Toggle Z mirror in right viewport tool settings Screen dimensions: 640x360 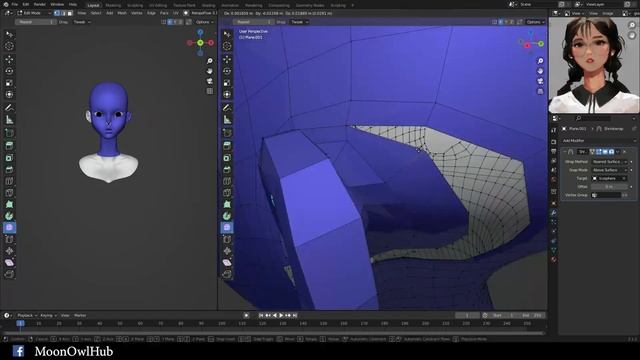pos(511,22)
